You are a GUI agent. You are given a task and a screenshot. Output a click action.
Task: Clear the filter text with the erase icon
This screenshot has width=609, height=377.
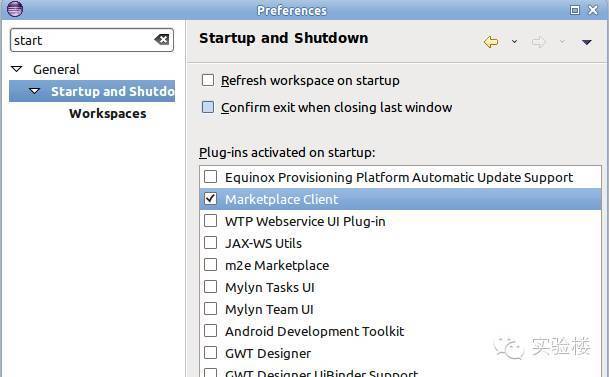162,39
